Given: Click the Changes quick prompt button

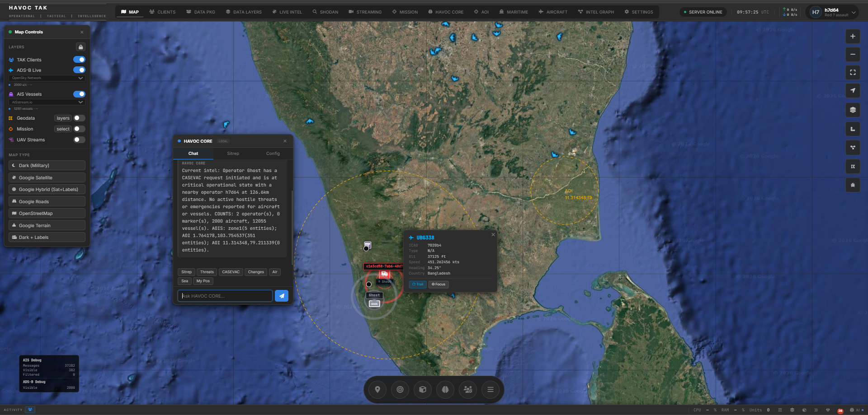Looking at the screenshot, I should (x=256, y=272).
